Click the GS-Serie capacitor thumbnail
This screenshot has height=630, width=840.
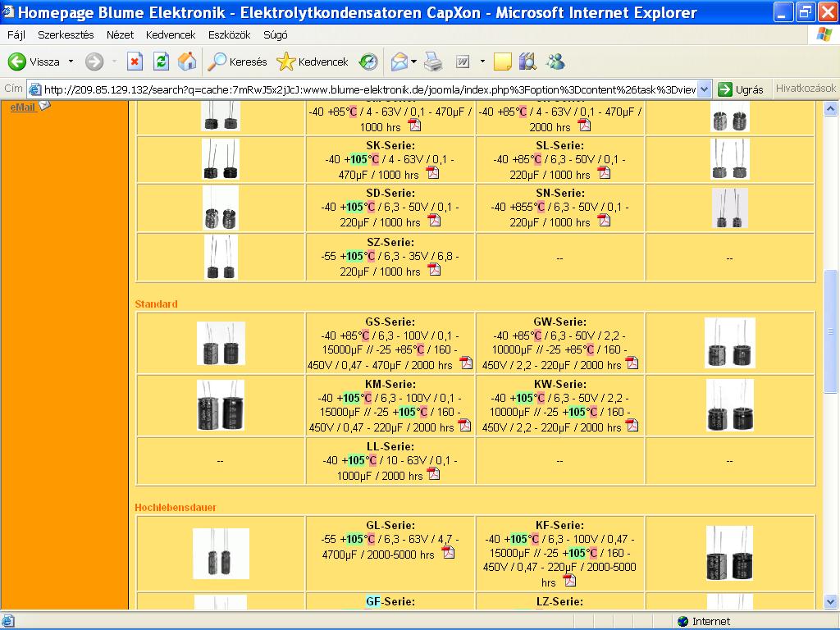[221, 344]
